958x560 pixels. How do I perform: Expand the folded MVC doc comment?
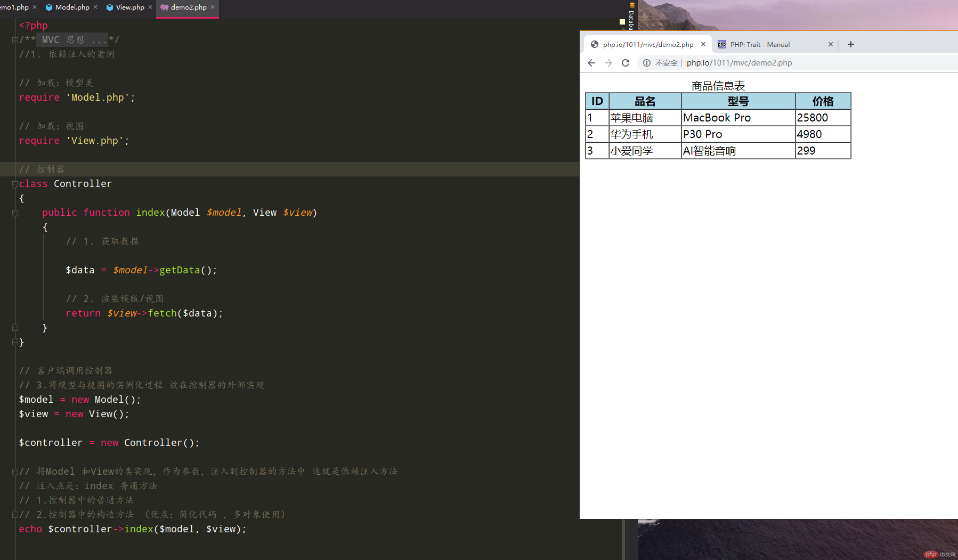pos(15,40)
